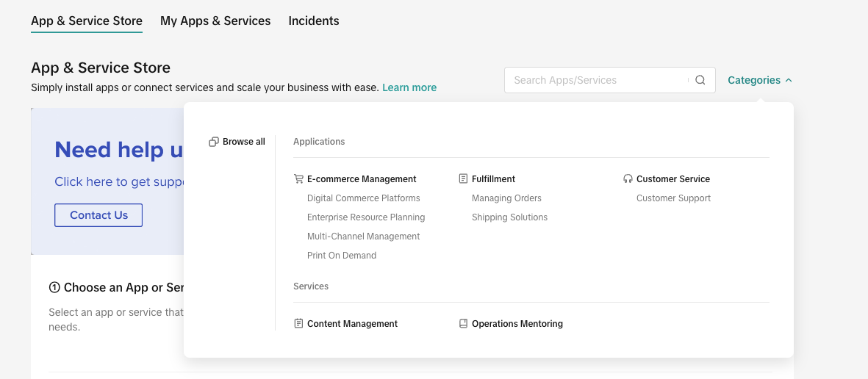Open the Incidents tab
The width and height of the screenshot is (868, 379).
pos(314,21)
